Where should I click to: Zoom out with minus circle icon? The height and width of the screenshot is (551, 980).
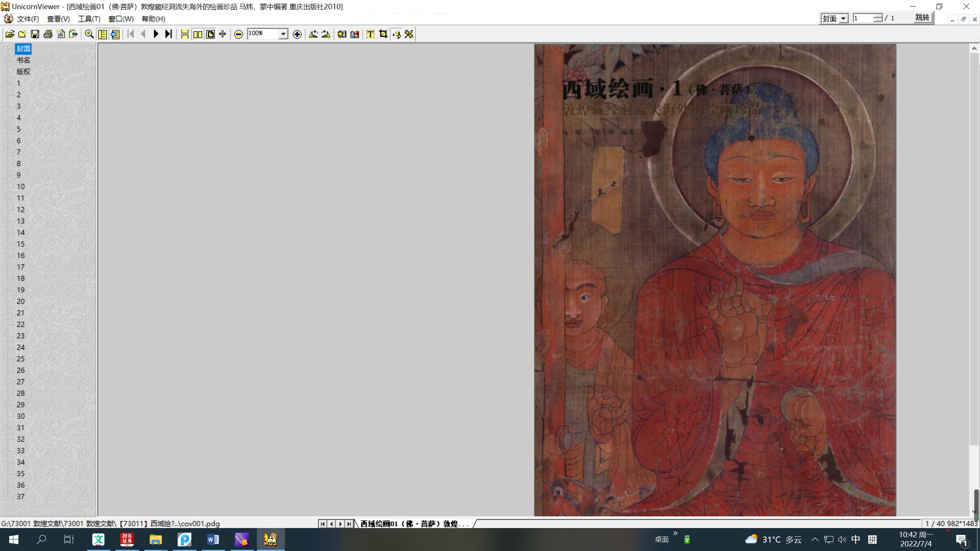(238, 34)
